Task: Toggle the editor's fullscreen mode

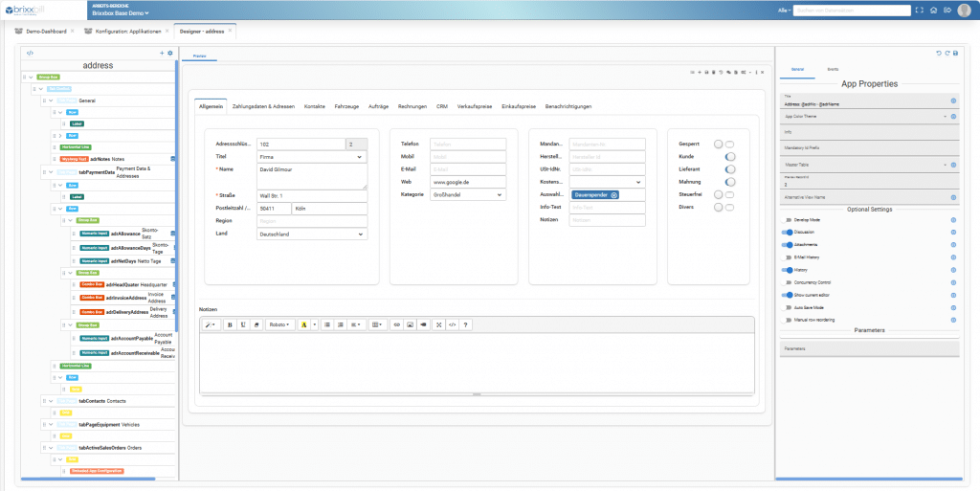Action: coord(439,324)
